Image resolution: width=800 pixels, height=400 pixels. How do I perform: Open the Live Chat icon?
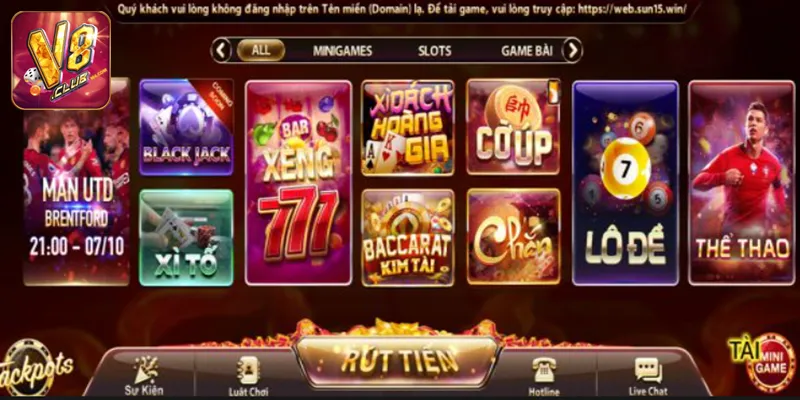click(x=648, y=377)
